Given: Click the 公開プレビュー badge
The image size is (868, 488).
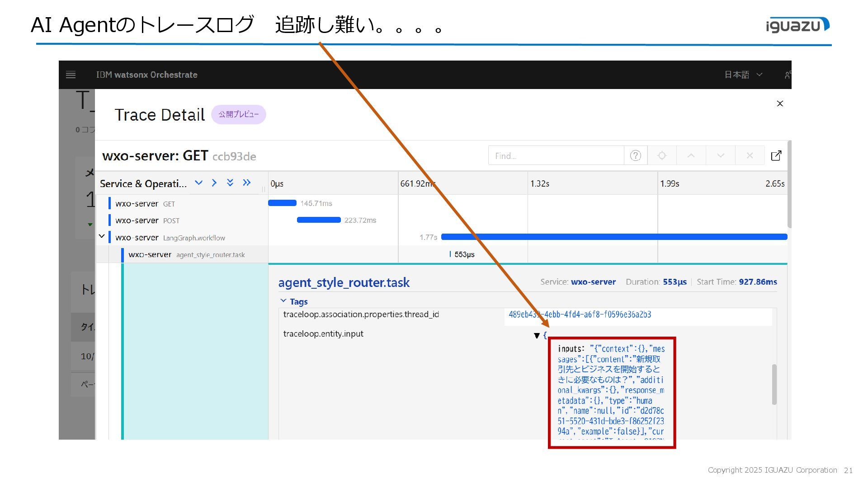Looking at the screenshot, I should pos(239,114).
